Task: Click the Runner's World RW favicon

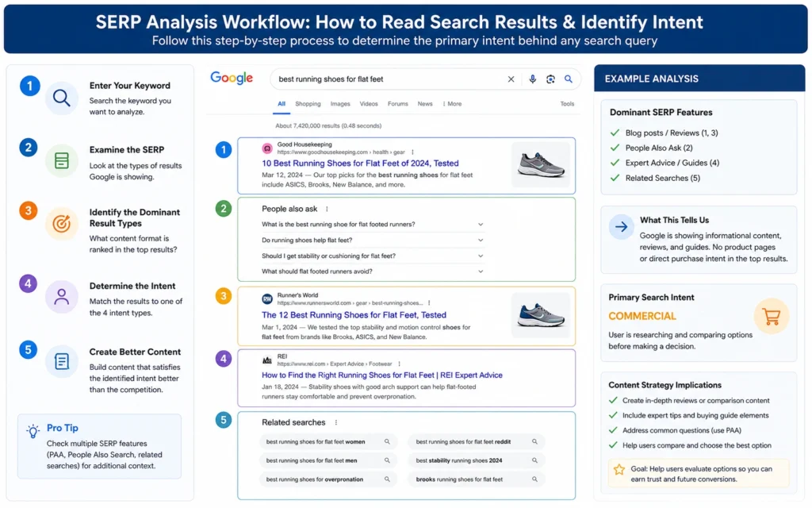Action: (x=267, y=299)
